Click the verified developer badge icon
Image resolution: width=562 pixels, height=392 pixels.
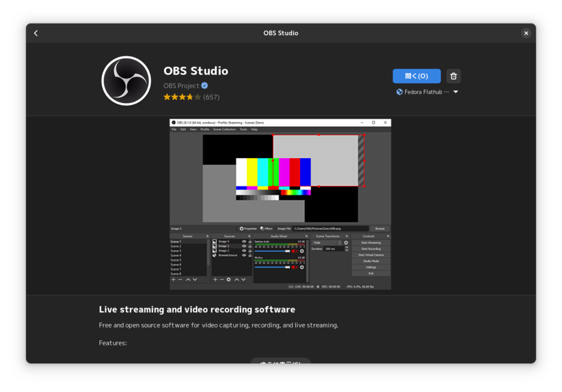204,86
